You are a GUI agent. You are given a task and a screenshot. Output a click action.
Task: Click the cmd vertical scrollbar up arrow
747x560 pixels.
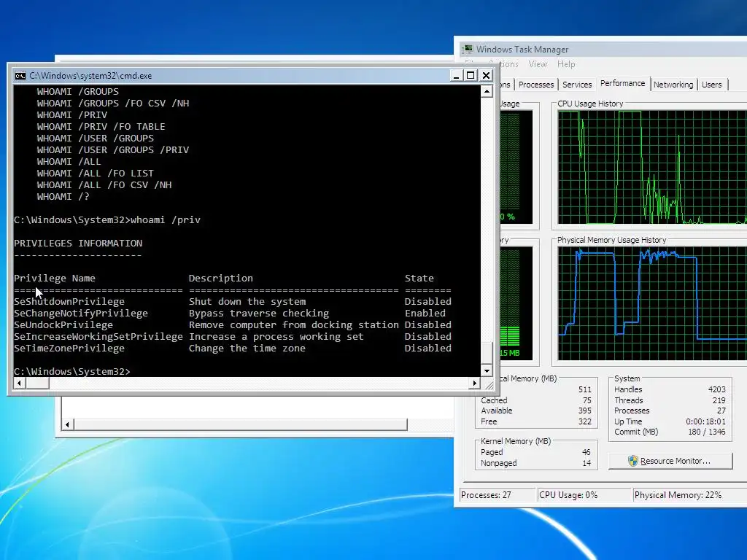click(x=487, y=91)
